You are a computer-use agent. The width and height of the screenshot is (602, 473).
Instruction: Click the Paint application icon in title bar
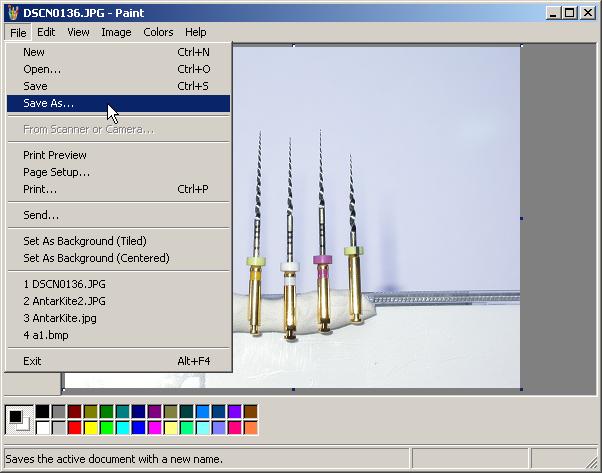(13, 13)
